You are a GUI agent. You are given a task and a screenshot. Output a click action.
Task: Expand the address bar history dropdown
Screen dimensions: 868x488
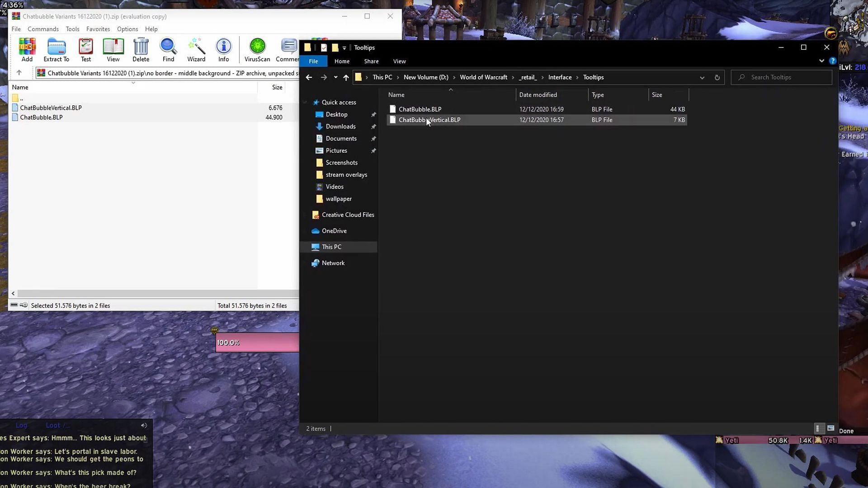pos(702,77)
